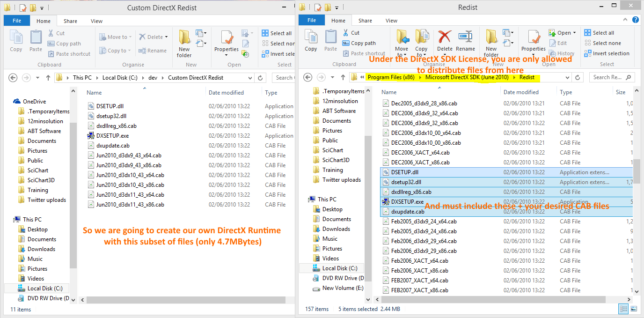Click Copy path in Redist window ribbon
Screen dimensions: 644x318
click(x=359, y=43)
